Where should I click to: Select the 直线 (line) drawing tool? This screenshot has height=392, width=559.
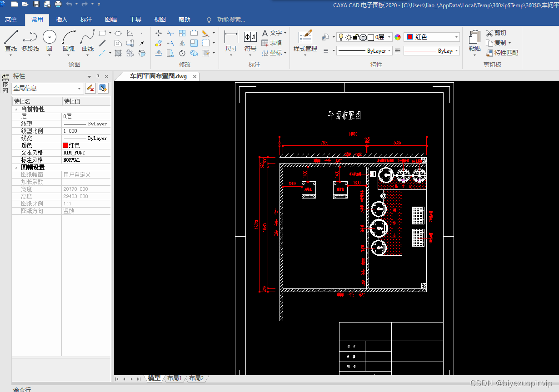pyautogui.click(x=11, y=41)
